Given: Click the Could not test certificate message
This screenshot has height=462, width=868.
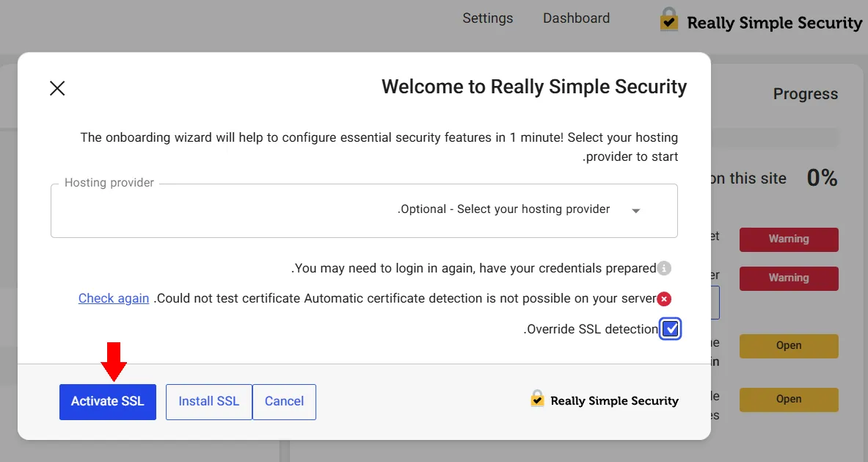Looking at the screenshot, I should point(405,299).
